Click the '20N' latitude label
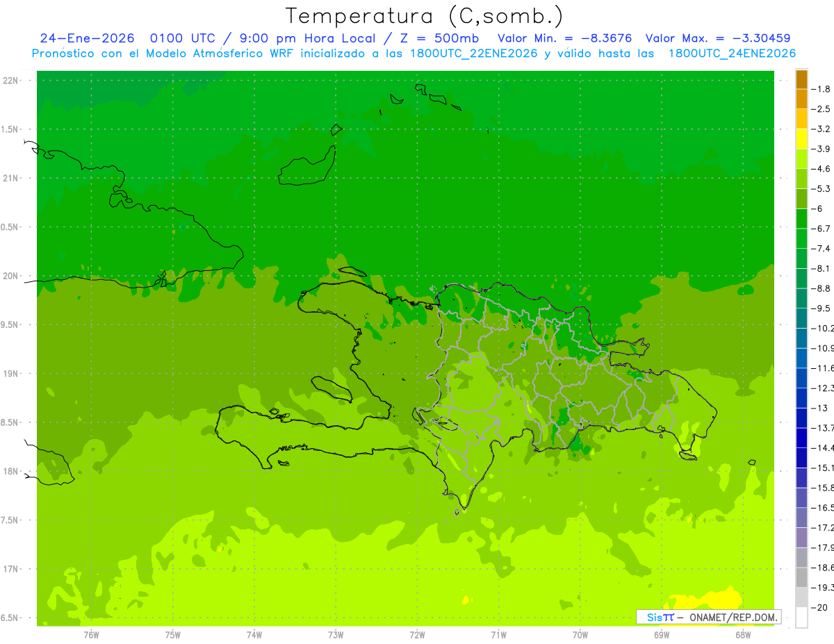 click(x=12, y=276)
